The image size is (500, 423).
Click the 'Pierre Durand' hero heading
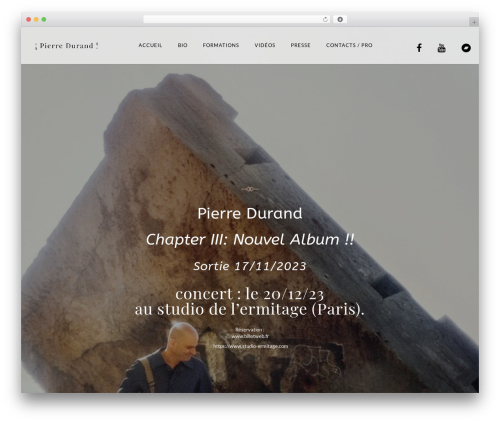click(x=250, y=213)
